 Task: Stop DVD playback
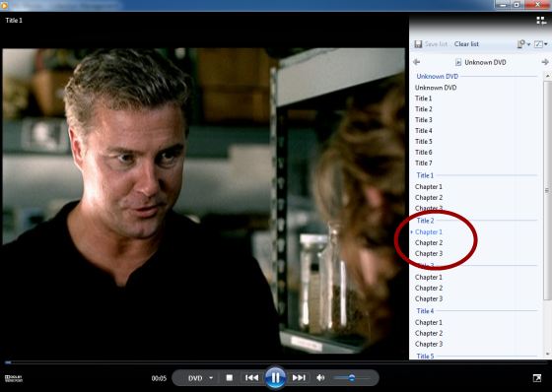pyautogui.click(x=229, y=378)
